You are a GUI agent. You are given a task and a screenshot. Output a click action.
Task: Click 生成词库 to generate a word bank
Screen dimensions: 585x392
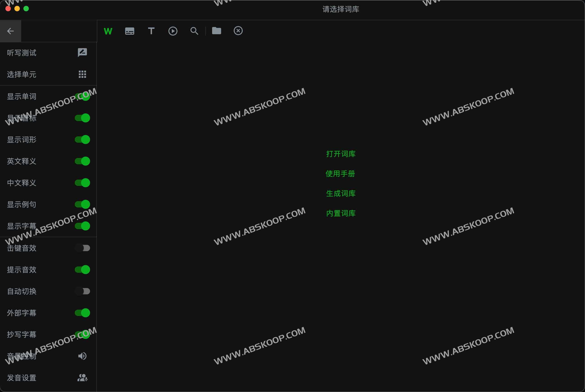[x=341, y=193]
